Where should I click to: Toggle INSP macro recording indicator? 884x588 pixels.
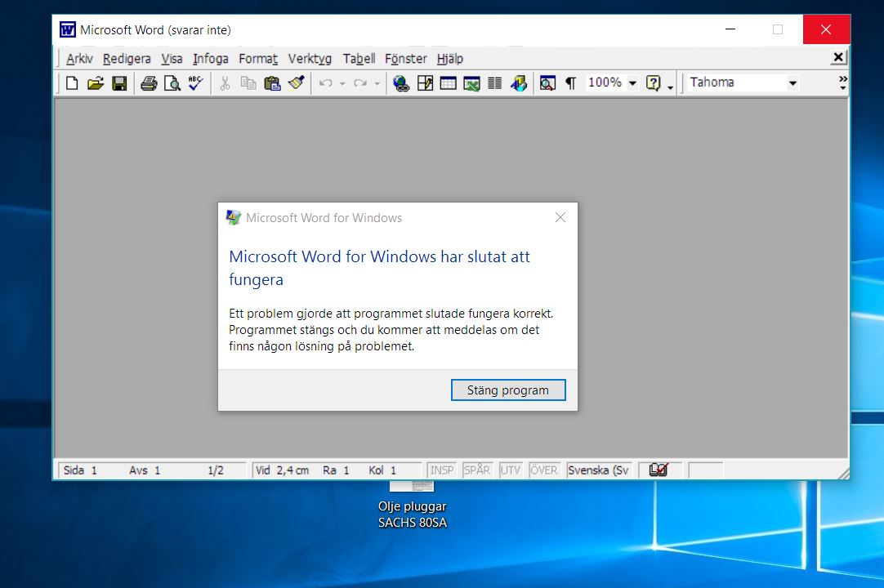click(x=441, y=470)
